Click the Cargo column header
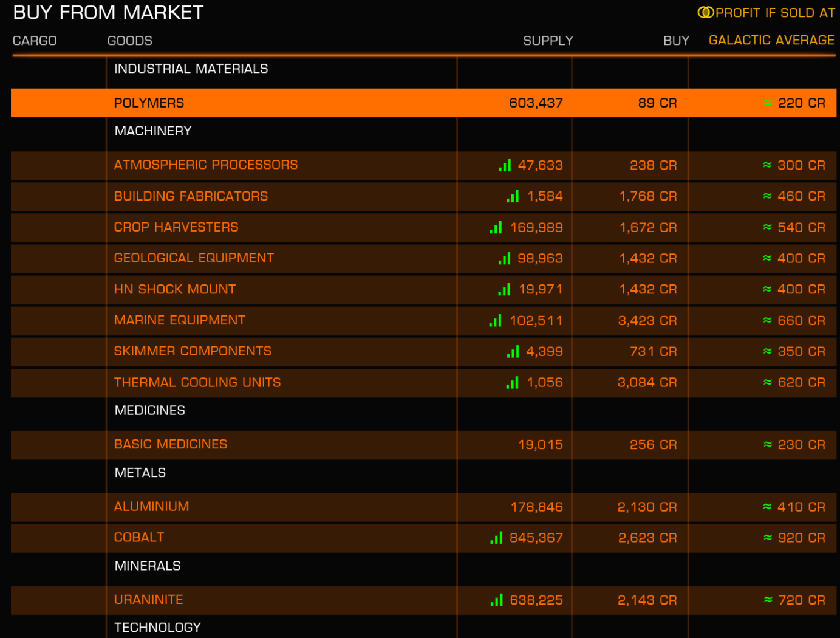The height and width of the screenshot is (638, 840). tap(35, 41)
